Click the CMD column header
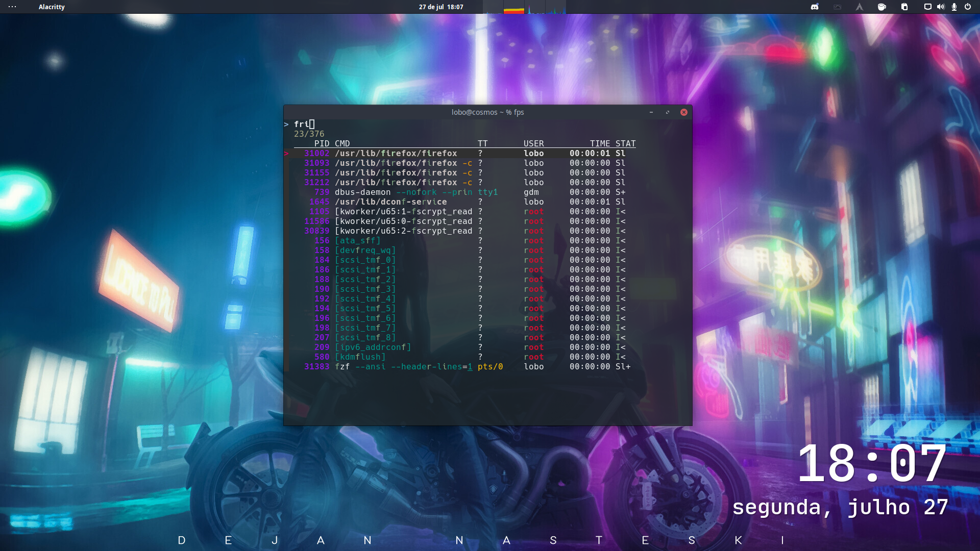Viewport: 980px width, 551px height. coord(342,143)
